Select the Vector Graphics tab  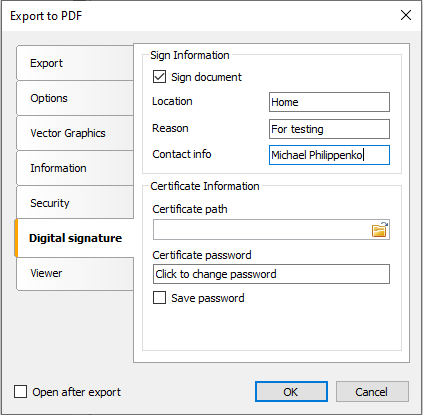(x=75, y=133)
